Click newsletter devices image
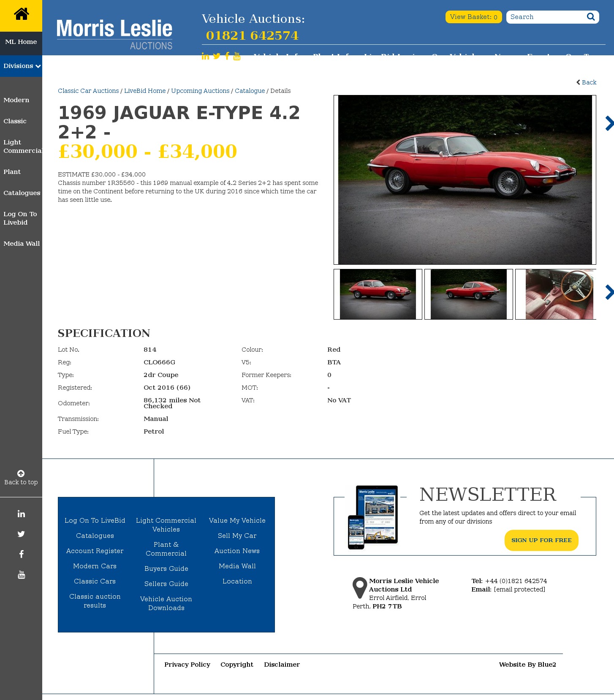The height and width of the screenshot is (700, 614). (x=373, y=517)
